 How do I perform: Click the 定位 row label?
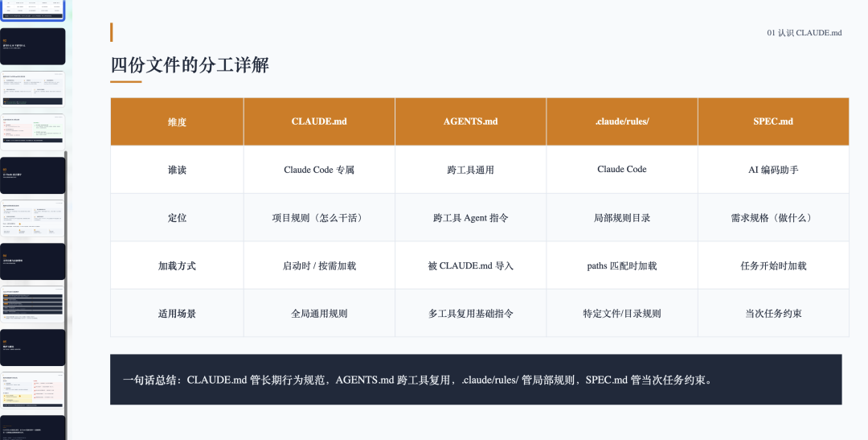[x=177, y=218]
